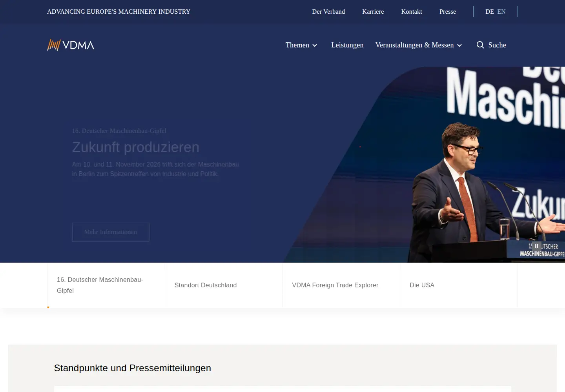Click the Zukunft produzieren headline
This screenshot has width=565, height=392.
(136, 147)
